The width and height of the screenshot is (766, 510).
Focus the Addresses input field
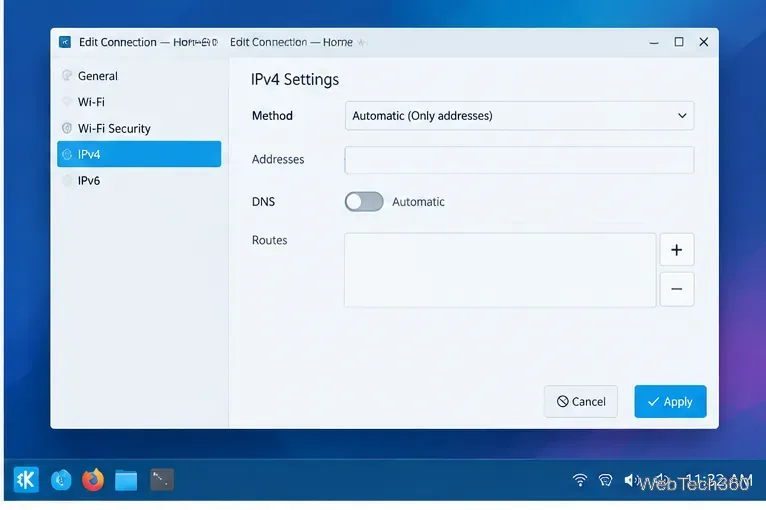519,160
